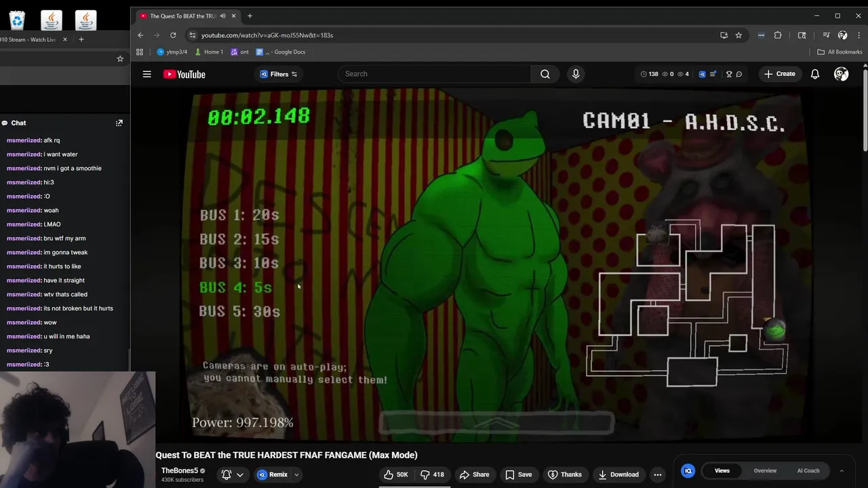The image size is (868, 488).
Task: Open the Extensions puzzle icon
Action: coord(778,35)
